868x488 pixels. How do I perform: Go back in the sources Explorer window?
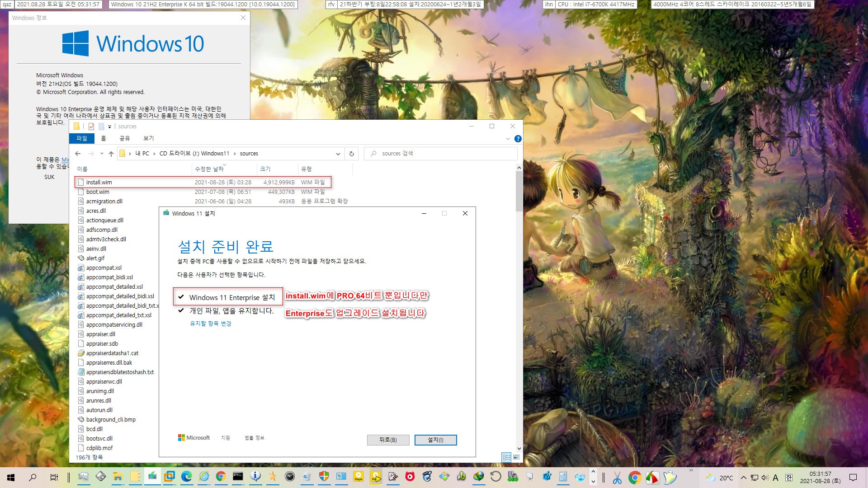click(x=78, y=154)
